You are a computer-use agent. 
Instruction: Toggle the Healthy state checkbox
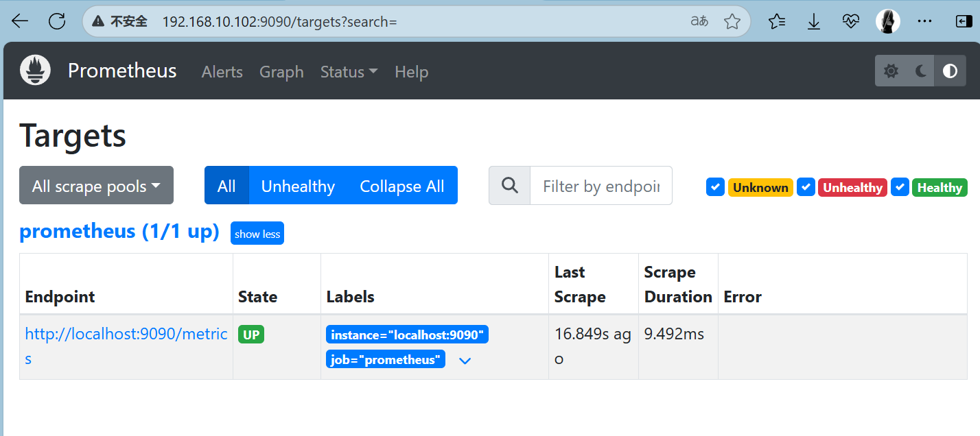[900, 187]
